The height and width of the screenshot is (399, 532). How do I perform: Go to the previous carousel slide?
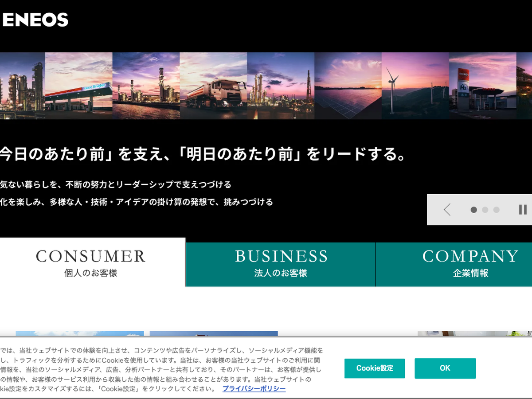point(447,210)
